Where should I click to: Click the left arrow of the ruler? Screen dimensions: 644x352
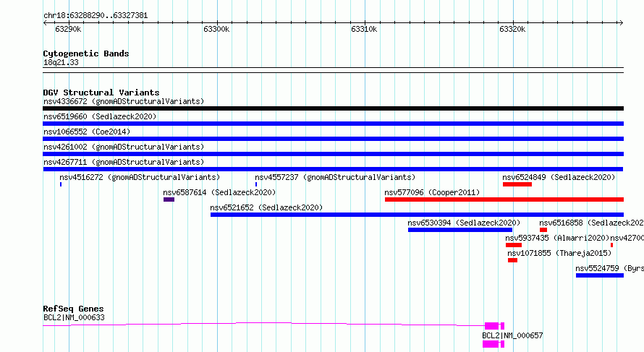[45, 23]
